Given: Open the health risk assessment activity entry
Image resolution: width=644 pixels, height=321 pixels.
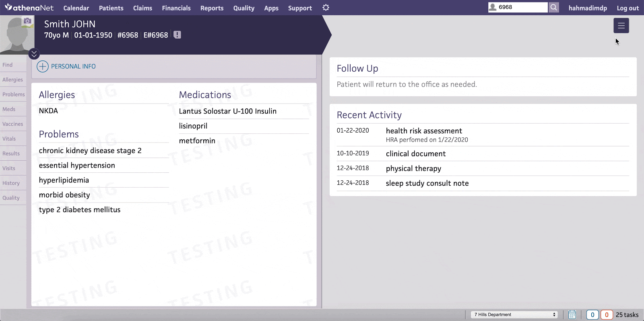Looking at the screenshot, I should [424, 131].
